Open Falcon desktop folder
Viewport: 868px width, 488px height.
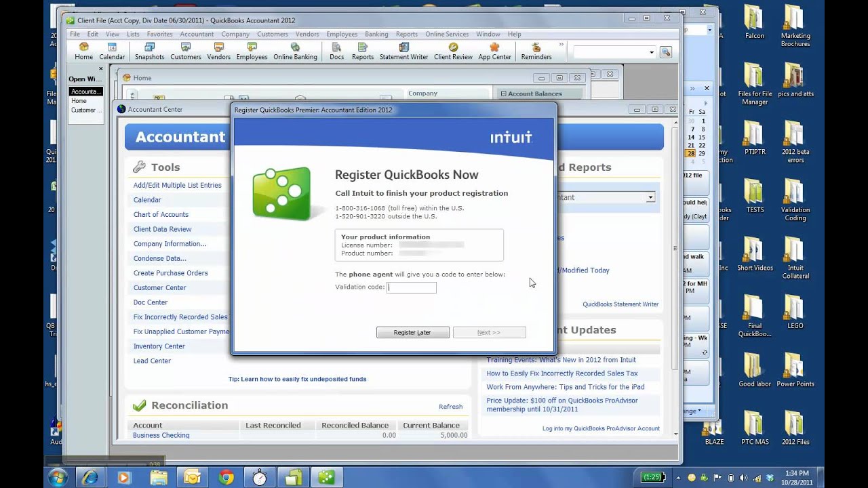tap(754, 22)
